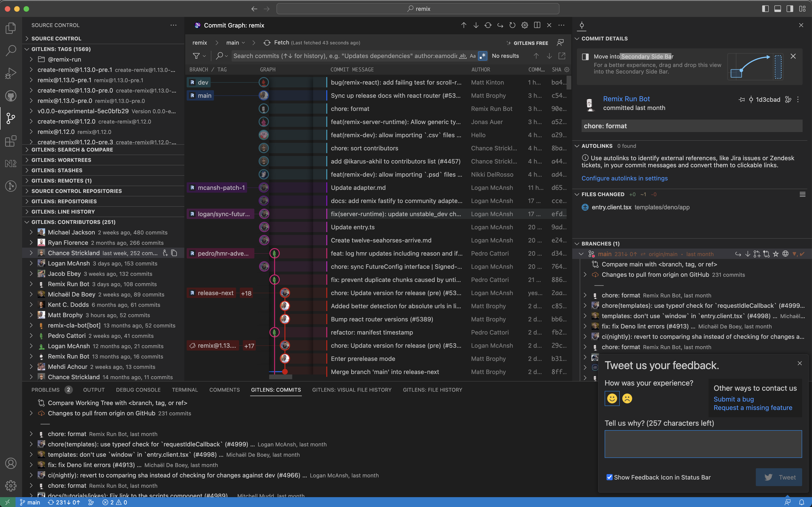Open the Extensions view
The image size is (812, 507).
pyautogui.click(x=11, y=141)
